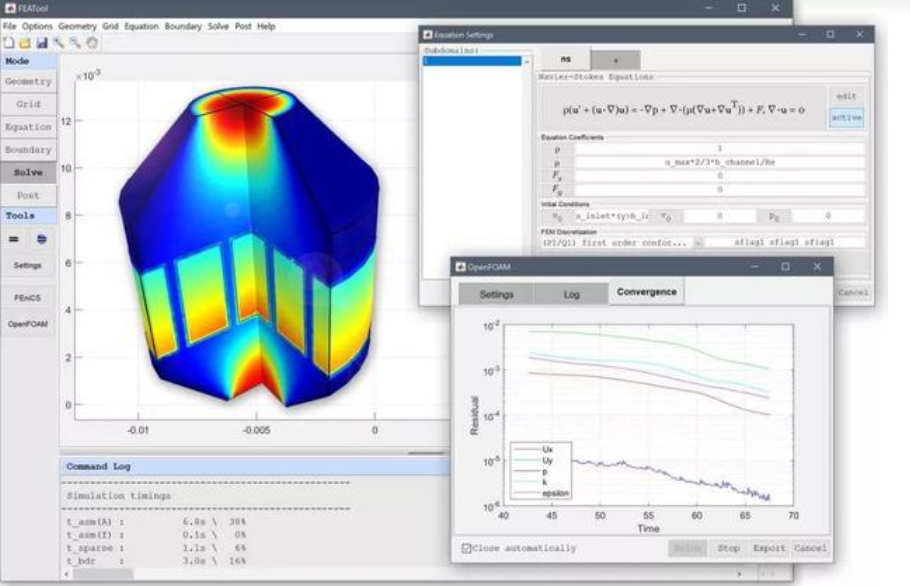This screenshot has height=586, width=910.
Task: Select the ns physics mode tab
Action: (x=566, y=59)
